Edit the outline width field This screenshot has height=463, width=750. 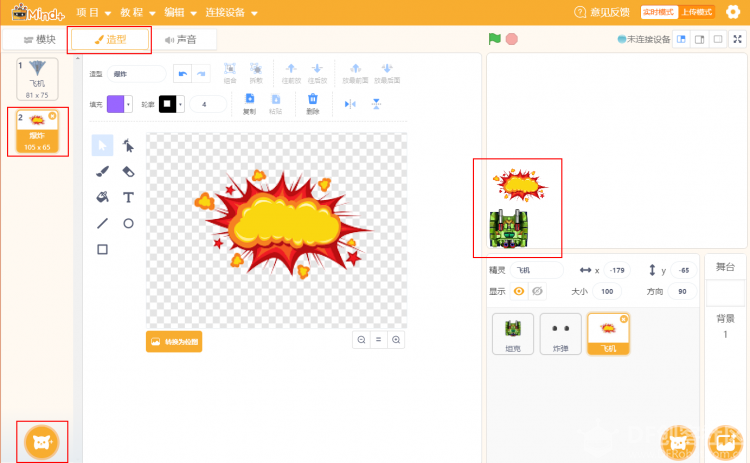(208, 104)
